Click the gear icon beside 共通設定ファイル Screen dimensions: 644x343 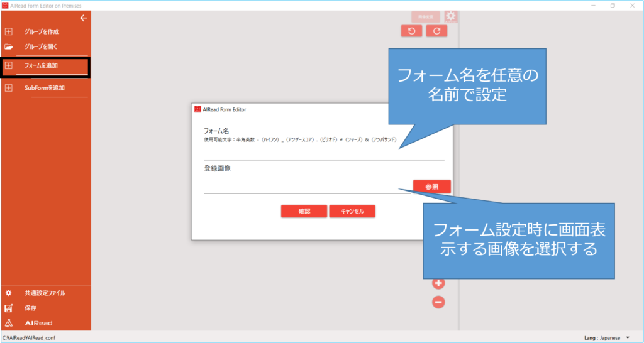(x=9, y=293)
